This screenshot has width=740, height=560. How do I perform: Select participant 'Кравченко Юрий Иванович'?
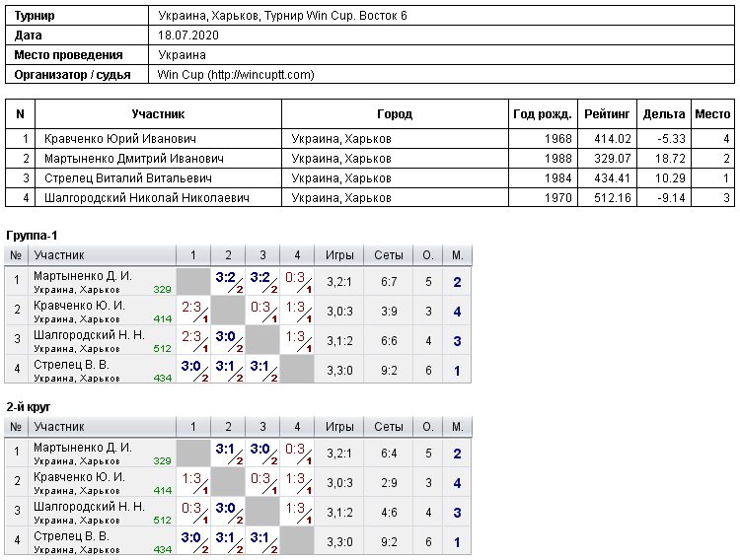pyautogui.click(x=120, y=139)
